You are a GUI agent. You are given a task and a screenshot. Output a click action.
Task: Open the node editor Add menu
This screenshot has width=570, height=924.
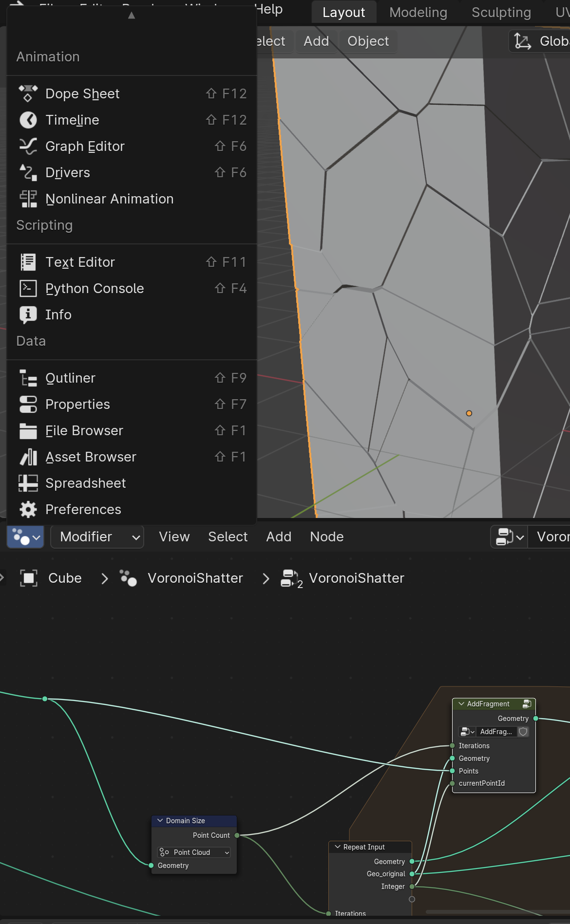(279, 537)
